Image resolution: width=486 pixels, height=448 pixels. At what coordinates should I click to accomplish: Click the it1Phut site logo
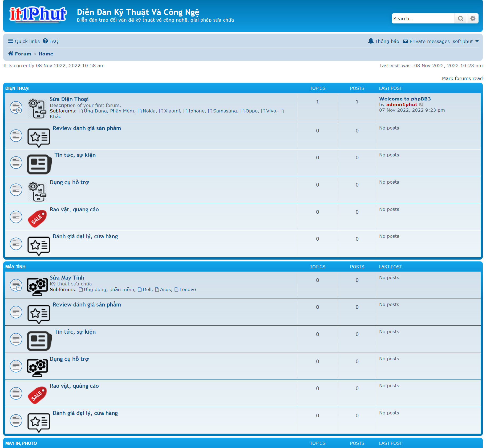38,14
